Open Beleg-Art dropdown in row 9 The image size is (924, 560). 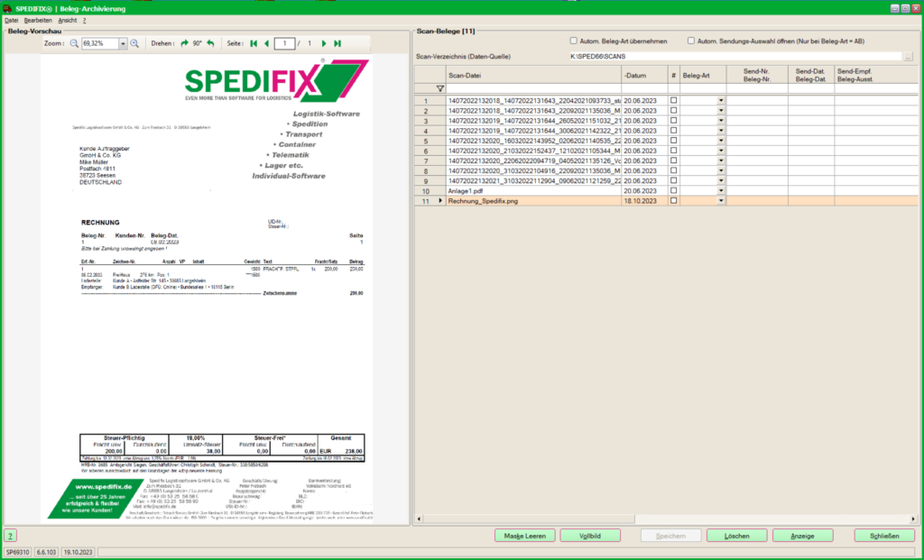coord(721,180)
